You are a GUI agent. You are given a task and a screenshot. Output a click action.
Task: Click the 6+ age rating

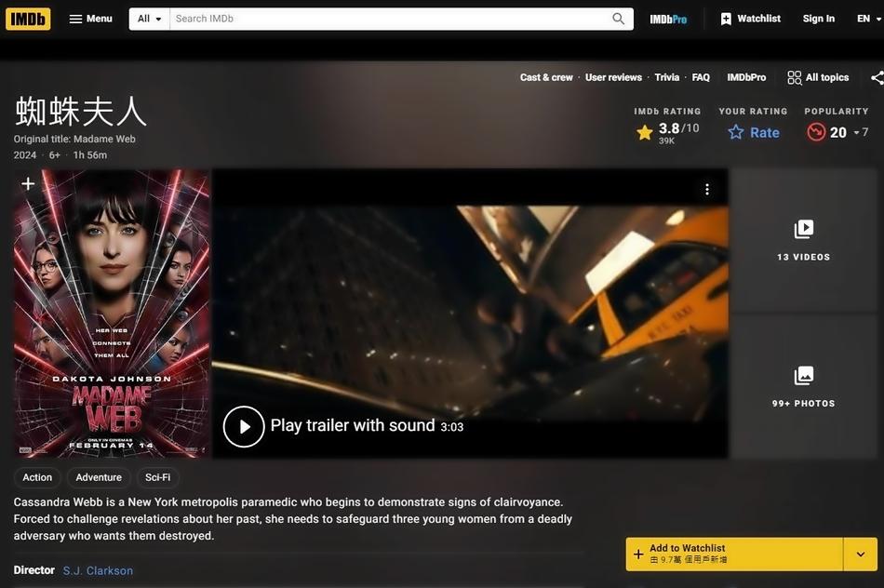pyautogui.click(x=55, y=155)
